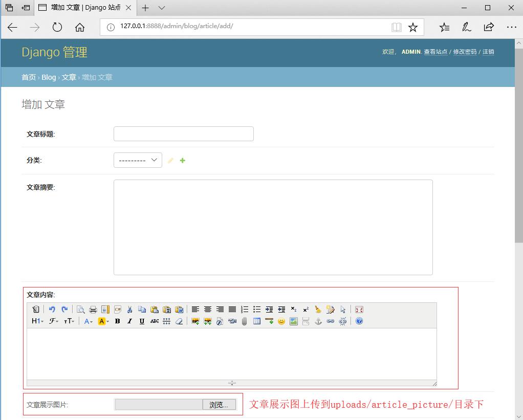This screenshot has height=420, width=523.
Task: Click the Blog breadcrumb link
Action: coord(49,77)
